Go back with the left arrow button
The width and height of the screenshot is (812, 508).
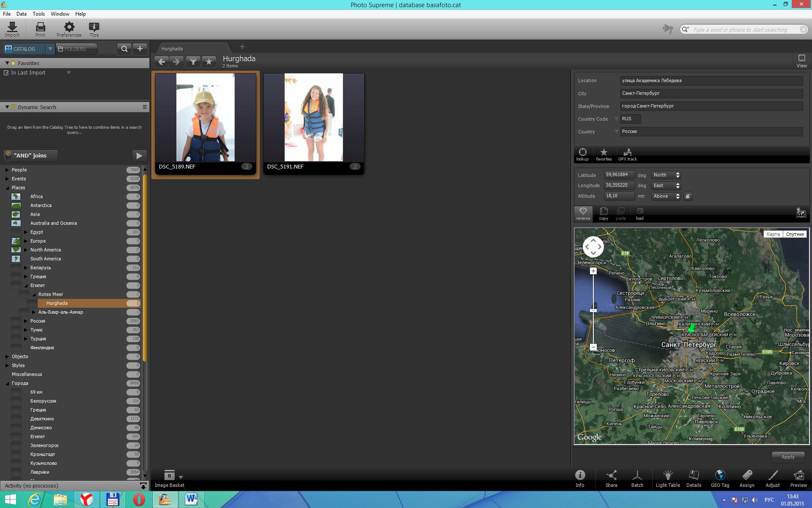[162, 62]
